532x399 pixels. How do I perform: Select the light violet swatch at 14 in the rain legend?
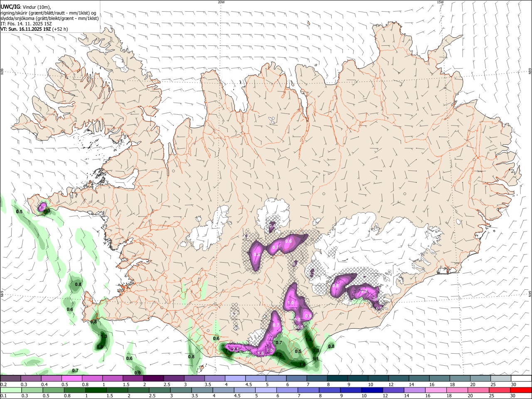[415, 390]
